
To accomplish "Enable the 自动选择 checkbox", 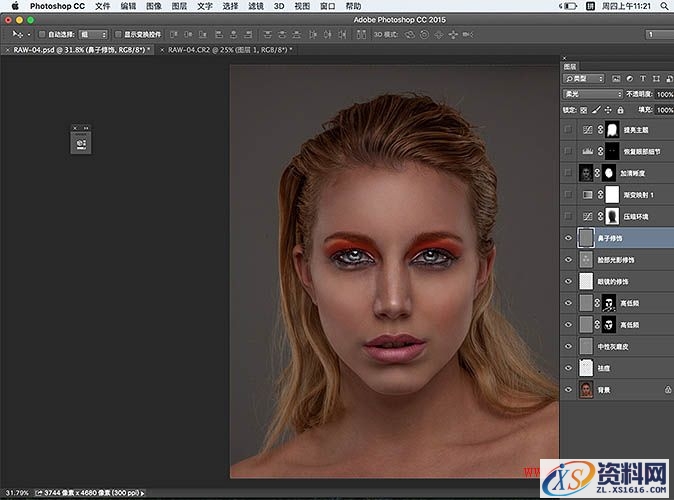I will 42,34.
